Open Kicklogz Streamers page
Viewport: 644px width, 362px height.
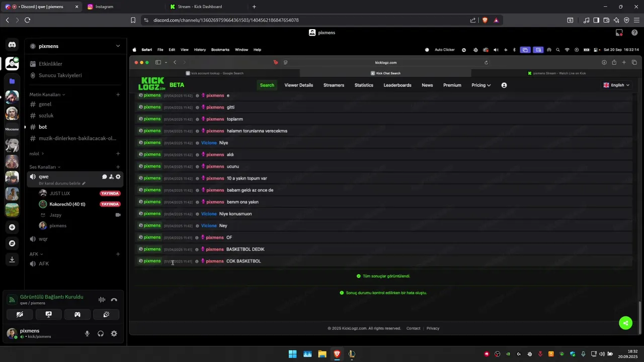334,85
